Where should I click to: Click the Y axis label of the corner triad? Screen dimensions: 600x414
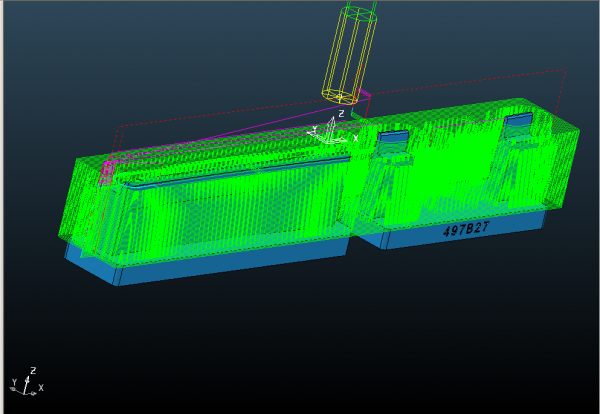pyautogui.click(x=14, y=383)
